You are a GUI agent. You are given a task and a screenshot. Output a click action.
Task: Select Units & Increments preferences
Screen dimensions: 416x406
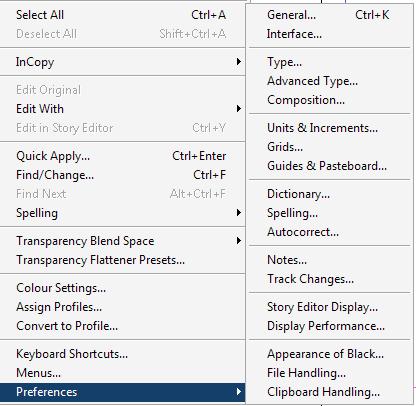pyautogui.click(x=329, y=128)
